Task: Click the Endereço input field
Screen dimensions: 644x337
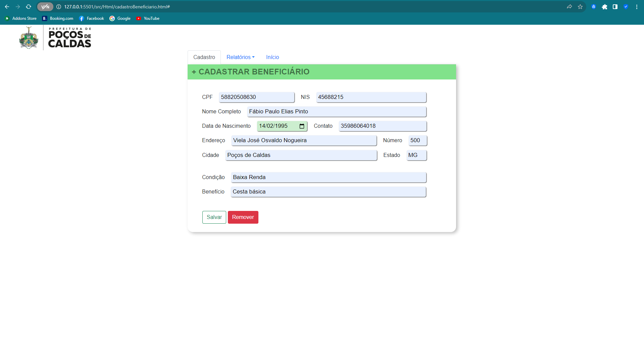Action: tap(304, 141)
